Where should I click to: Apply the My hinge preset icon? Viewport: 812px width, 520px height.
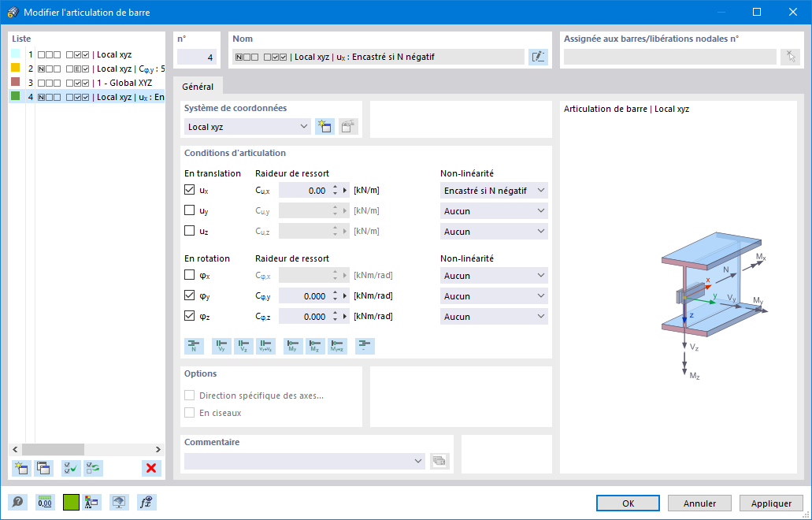(293, 346)
